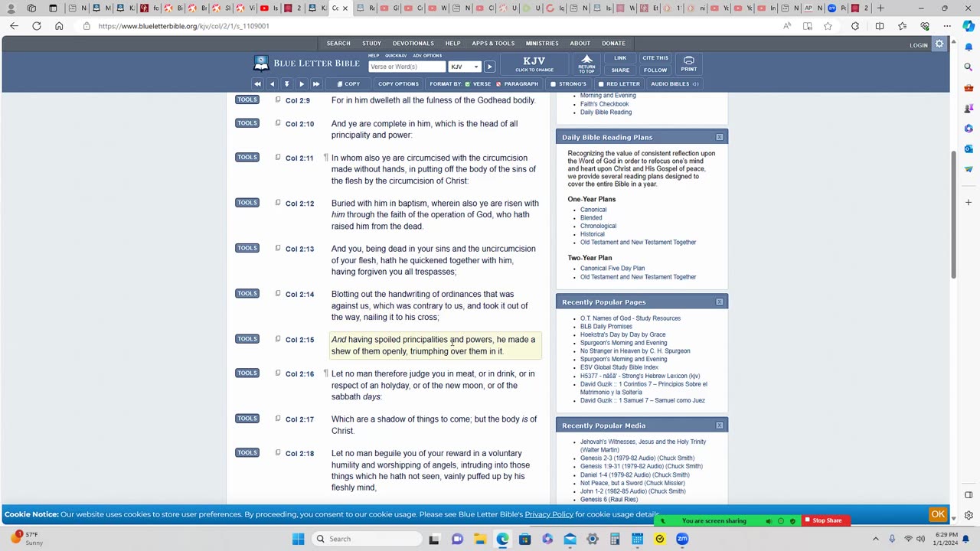Accept the cookie notice with OK
This screenshot has height=551, width=980.
tap(938, 514)
